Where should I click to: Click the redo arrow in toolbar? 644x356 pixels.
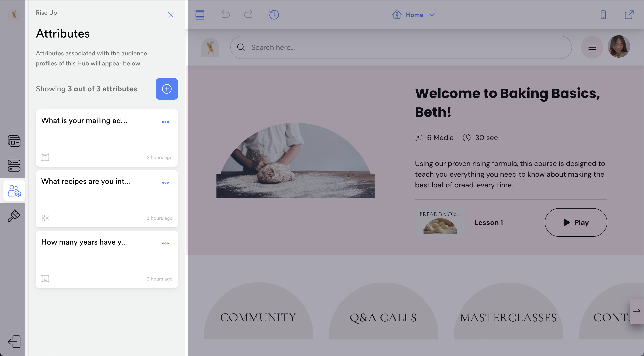[x=248, y=14]
